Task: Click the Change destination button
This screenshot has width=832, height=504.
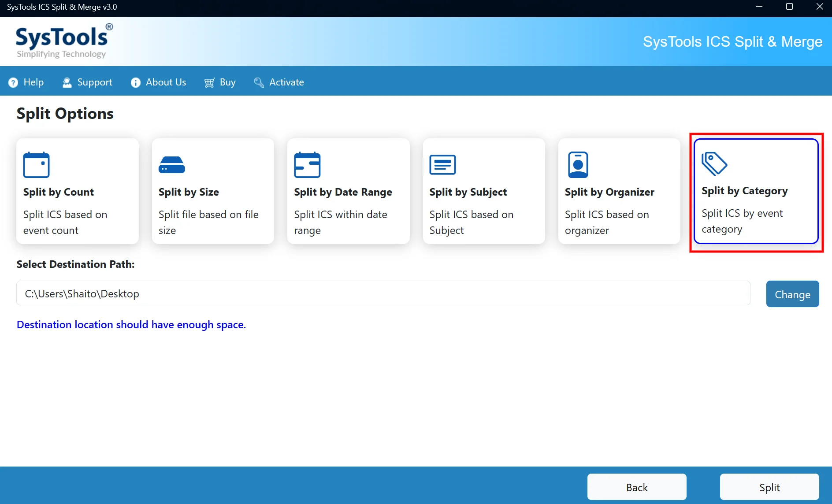Action: click(792, 294)
